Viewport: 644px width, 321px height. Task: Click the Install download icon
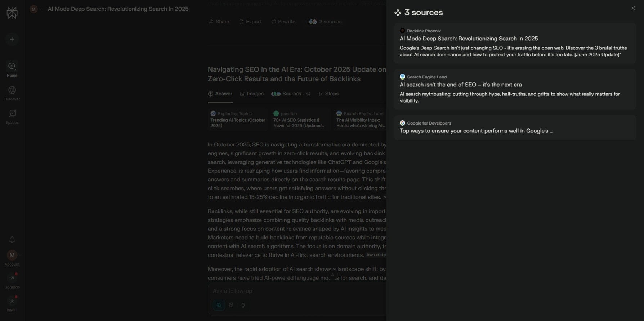tap(12, 301)
